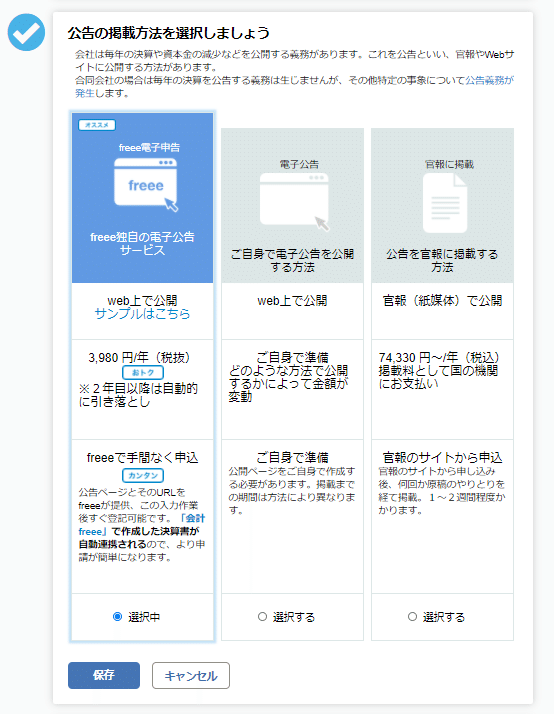Click web上で公開 text in 電子公告 column
Viewport: 554px width, 714px height.
click(x=292, y=301)
